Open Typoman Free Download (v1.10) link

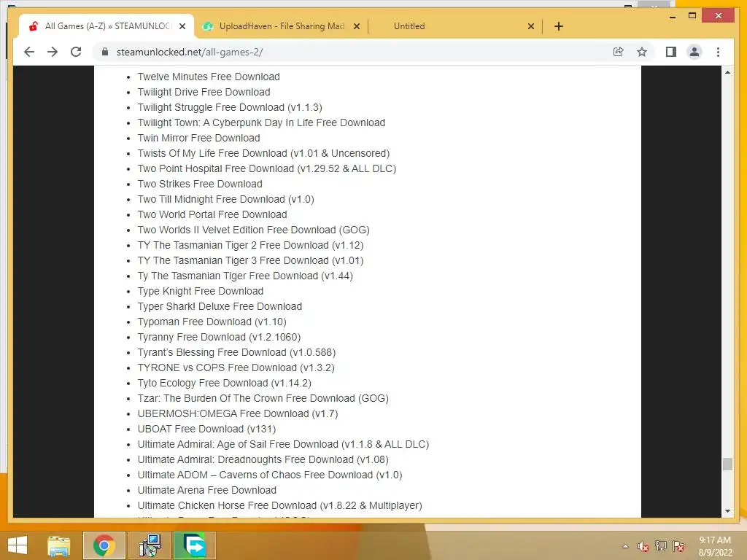coord(212,322)
